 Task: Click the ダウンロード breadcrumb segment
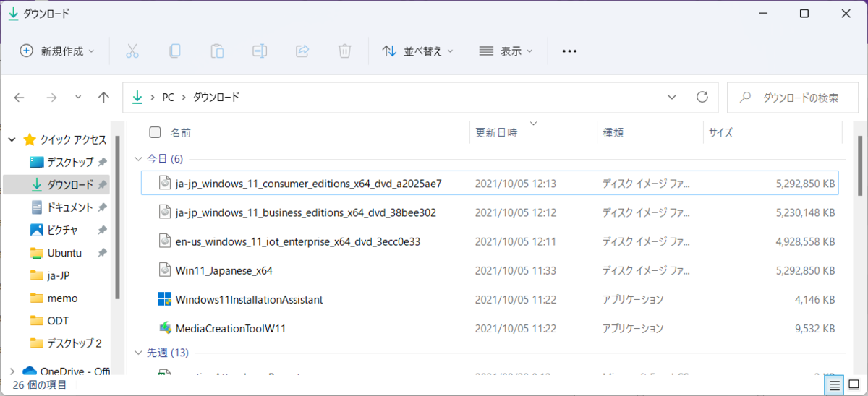[216, 97]
